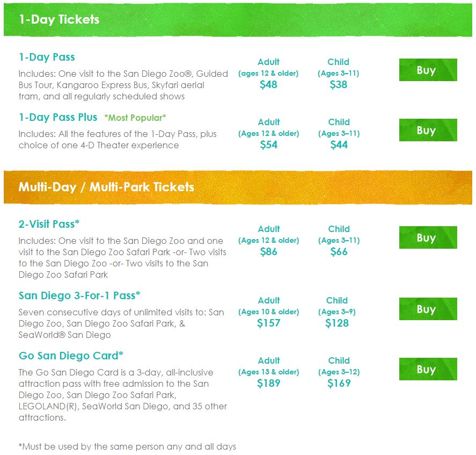Buy the San Diego 3-For-1 Pass
Image resolution: width=476 pixels, height=455 pixels.
[x=428, y=309]
